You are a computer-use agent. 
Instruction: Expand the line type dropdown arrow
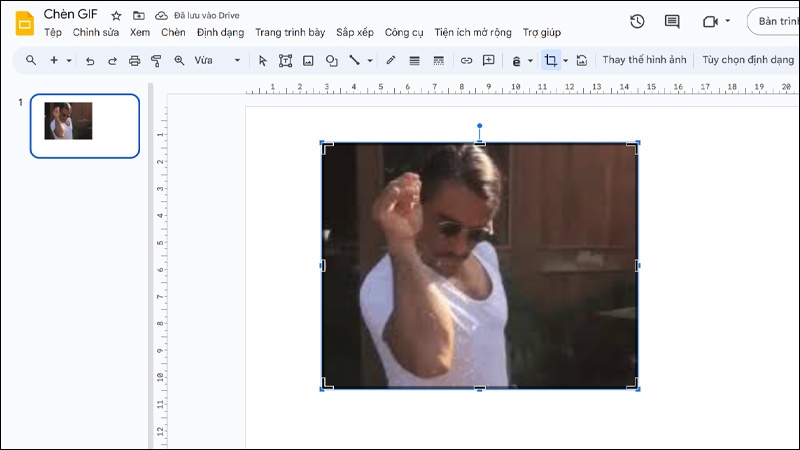(x=370, y=61)
